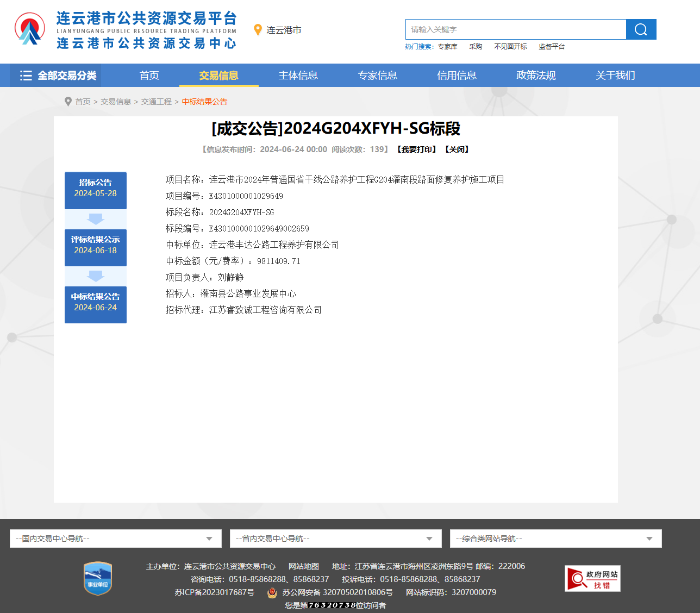
Task: Click the police emblem beside 苏公网安备
Action: click(272, 593)
